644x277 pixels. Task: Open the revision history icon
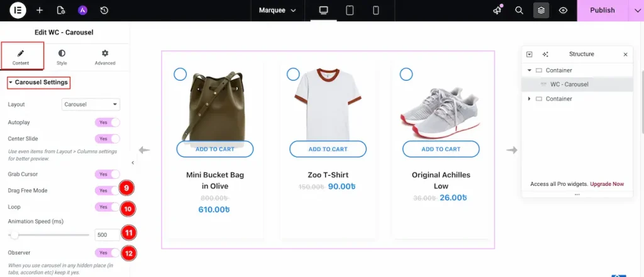(104, 10)
